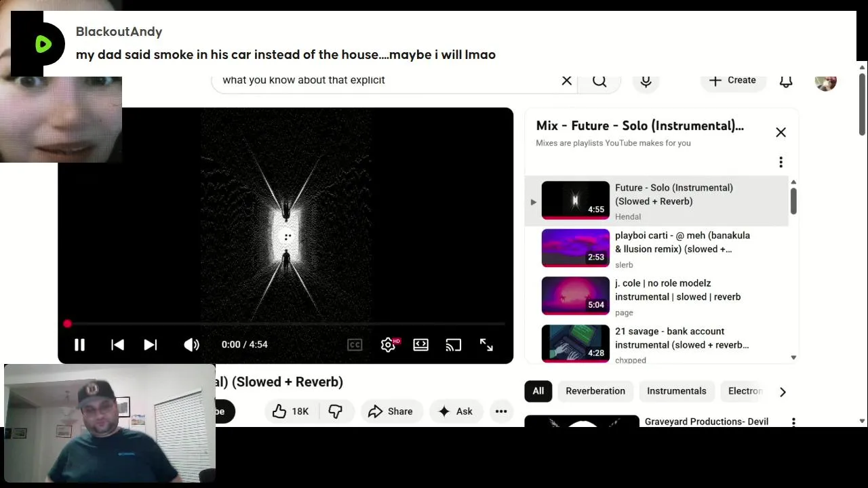868x488 pixels.
Task: Select the Electronic filter chip
Action: (x=743, y=391)
